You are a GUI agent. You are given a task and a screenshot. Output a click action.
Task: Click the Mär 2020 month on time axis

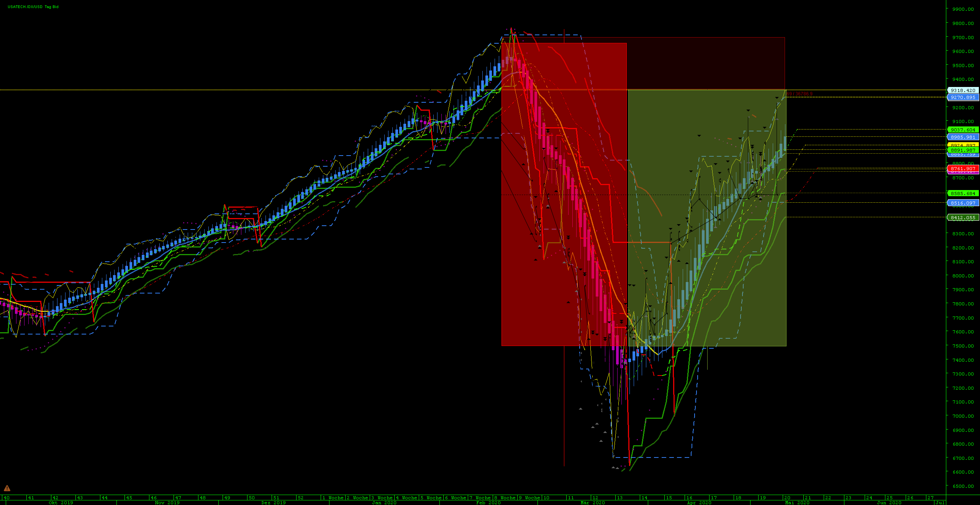tap(592, 503)
